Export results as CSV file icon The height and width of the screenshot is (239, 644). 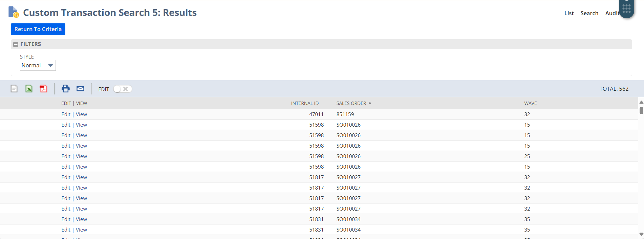[x=14, y=89]
